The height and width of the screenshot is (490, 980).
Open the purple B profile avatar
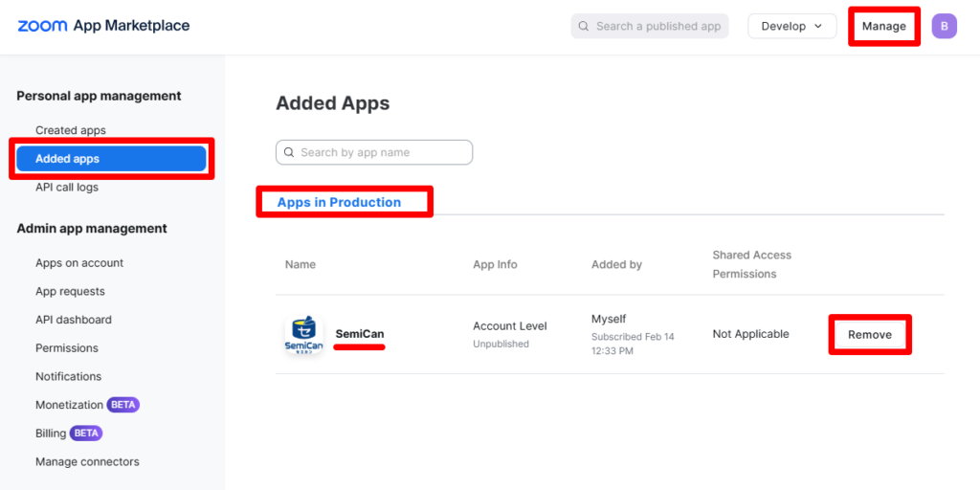pos(944,26)
